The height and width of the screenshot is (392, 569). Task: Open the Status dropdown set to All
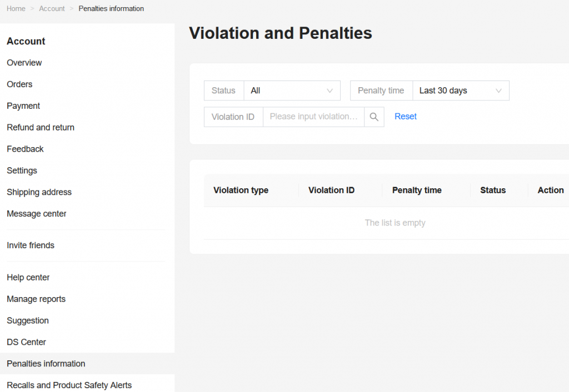coord(292,91)
